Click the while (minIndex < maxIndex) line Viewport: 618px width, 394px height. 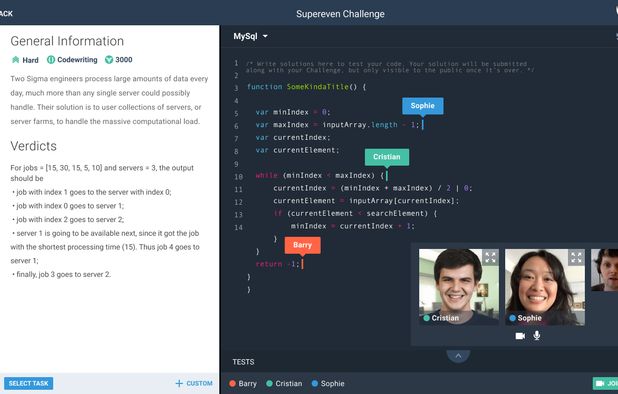tap(320, 175)
